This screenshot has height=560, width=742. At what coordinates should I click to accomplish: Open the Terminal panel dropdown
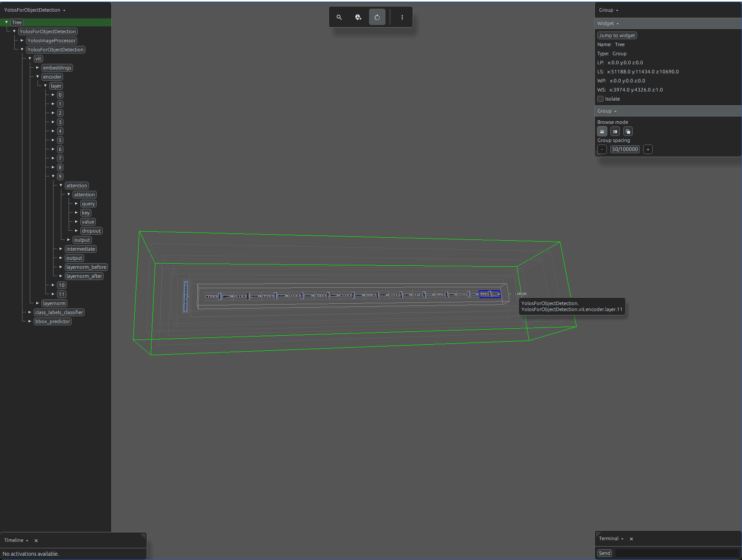click(611, 538)
